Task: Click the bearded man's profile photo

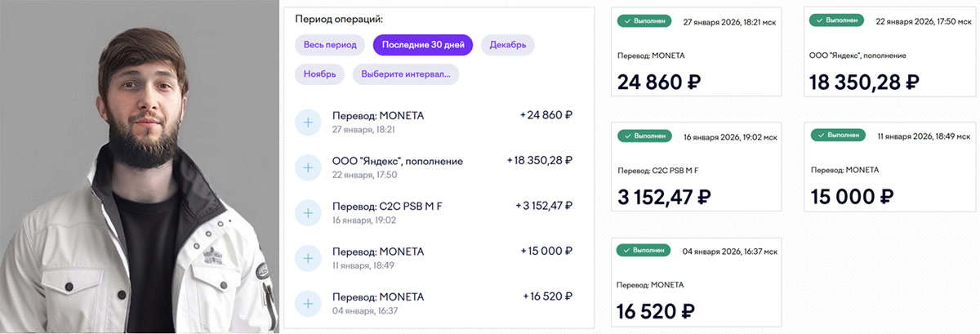Action: point(139,167)
